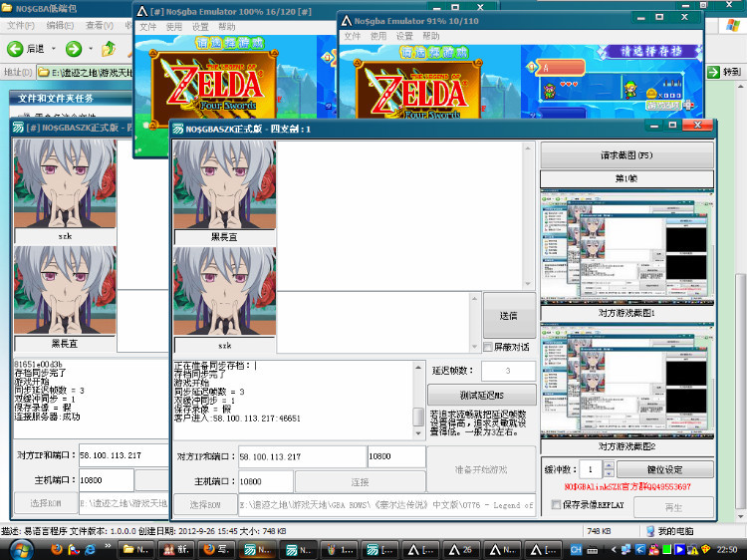Click the 缓冲数 value field
The image size is (747, 560).
(591, 469)
